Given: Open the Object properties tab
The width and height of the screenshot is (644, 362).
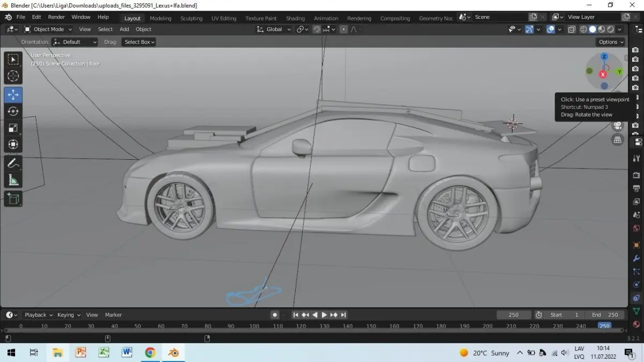Looking at the screenshot, I should pos(636,245).
